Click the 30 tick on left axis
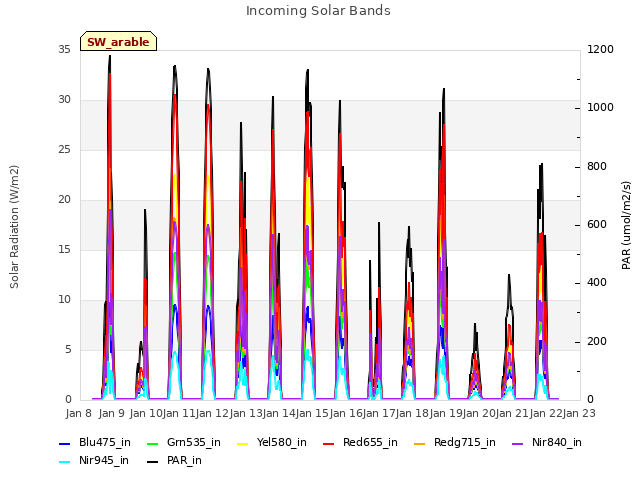Viewport: 640px width, 480px height. click(x=64, y=100)
